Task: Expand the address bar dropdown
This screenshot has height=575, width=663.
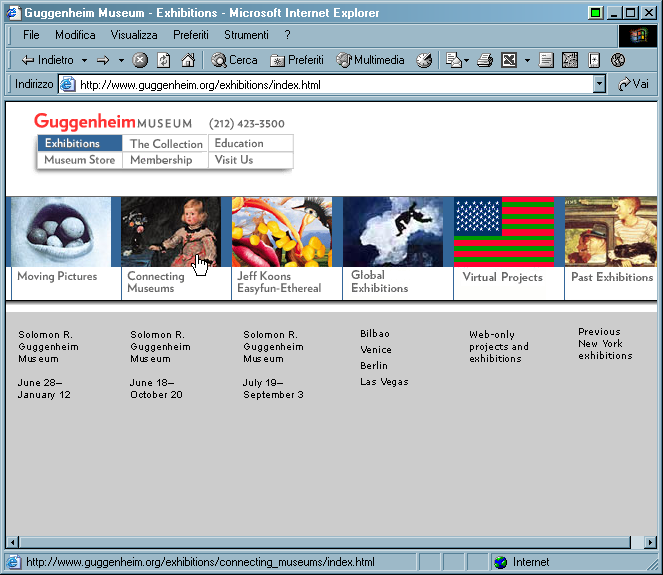Action: tap(599, 85)
